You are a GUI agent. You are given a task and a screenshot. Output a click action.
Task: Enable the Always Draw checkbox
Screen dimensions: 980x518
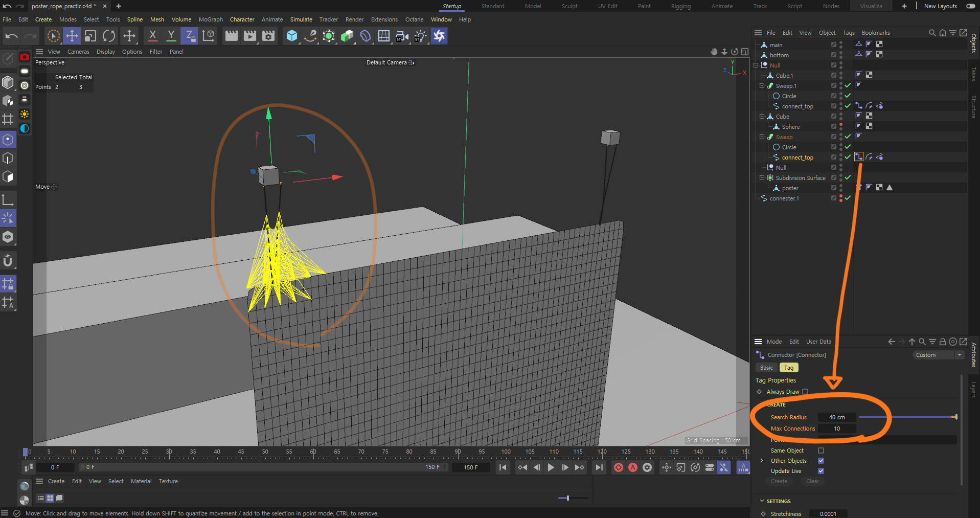[805, 392]
